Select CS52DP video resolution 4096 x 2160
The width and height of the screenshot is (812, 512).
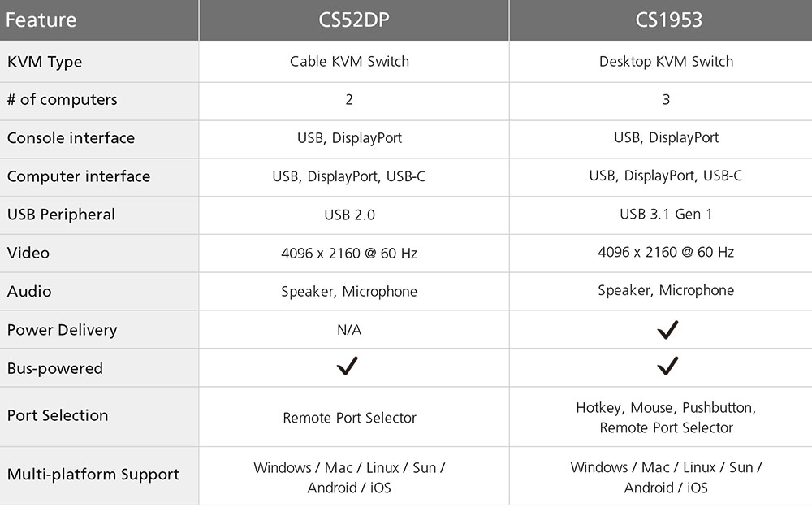[x=349, y=254]
